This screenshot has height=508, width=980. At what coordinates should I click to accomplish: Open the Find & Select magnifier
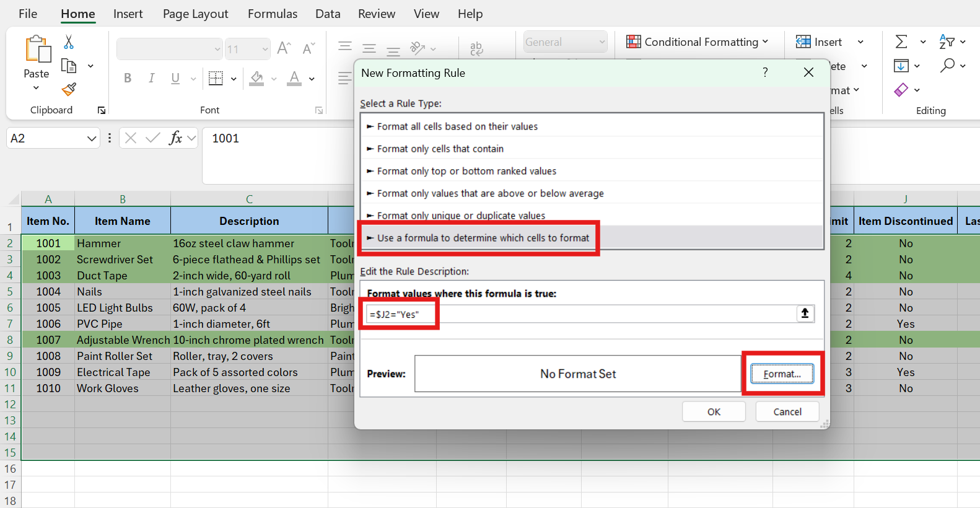pyautogui.click(x=947, y=66)
